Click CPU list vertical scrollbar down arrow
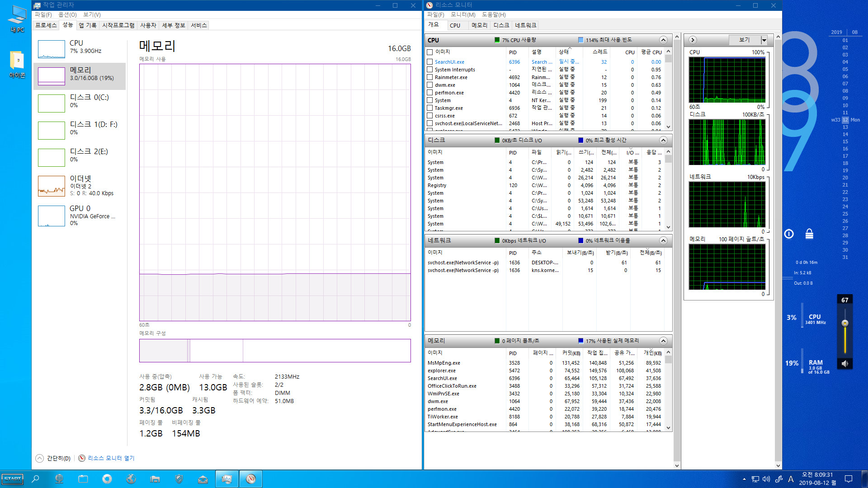868x488 pixels. pyautogui.click(x=669, y=127)
